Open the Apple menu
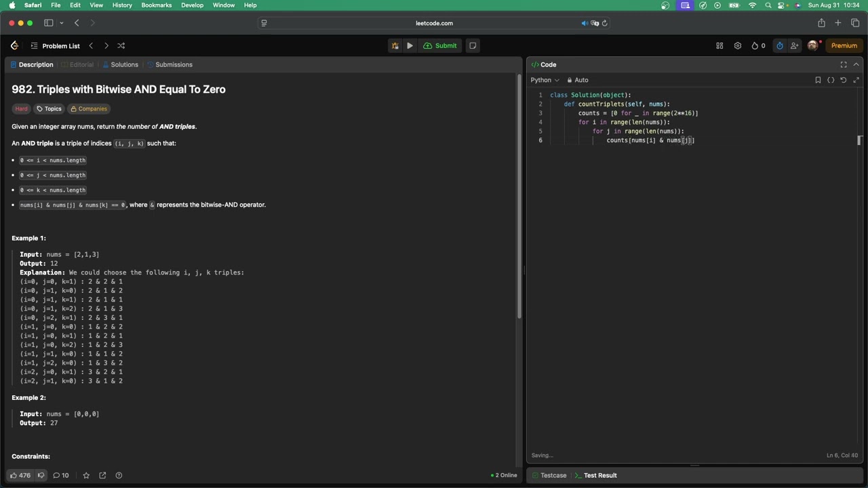This screenshot has height=488, width=868. coord(12,5)
